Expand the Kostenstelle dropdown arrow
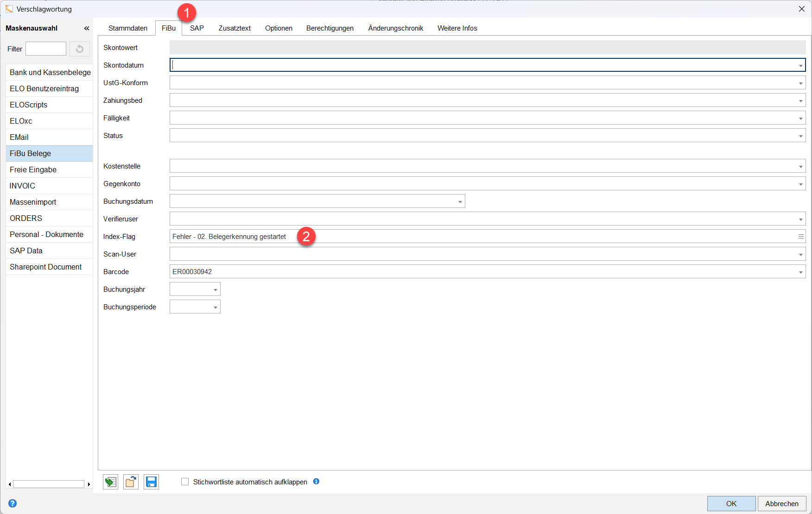 coord(800,166)
